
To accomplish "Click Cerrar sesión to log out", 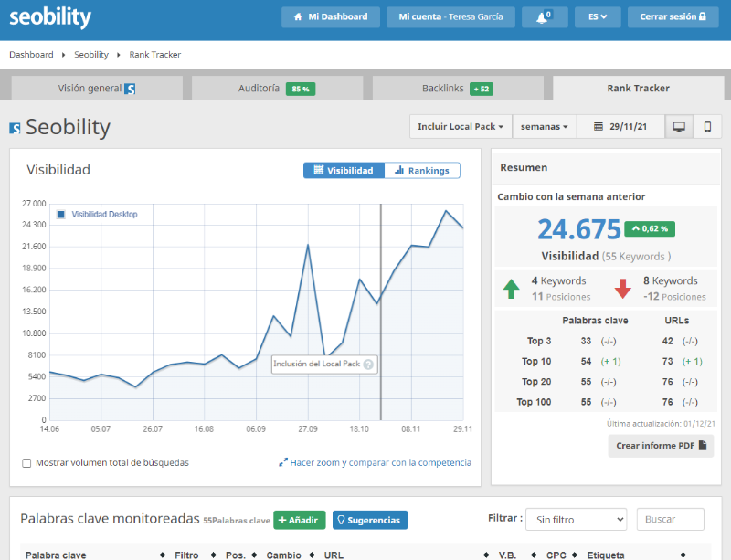I will click(673, 17).
